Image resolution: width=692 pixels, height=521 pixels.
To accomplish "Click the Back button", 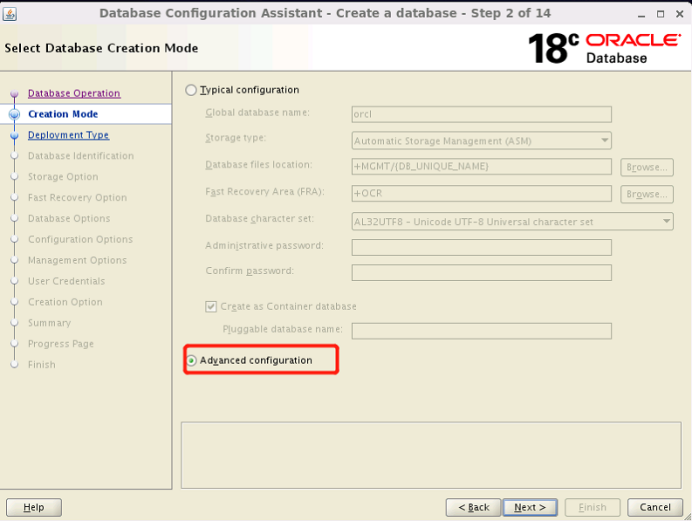I will (x=472, y=507).
